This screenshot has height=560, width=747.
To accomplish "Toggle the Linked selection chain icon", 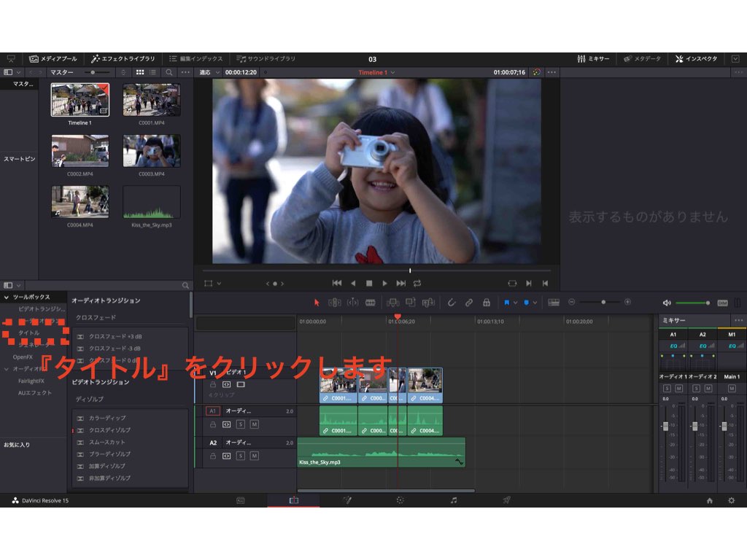I will tap(469, 303).
